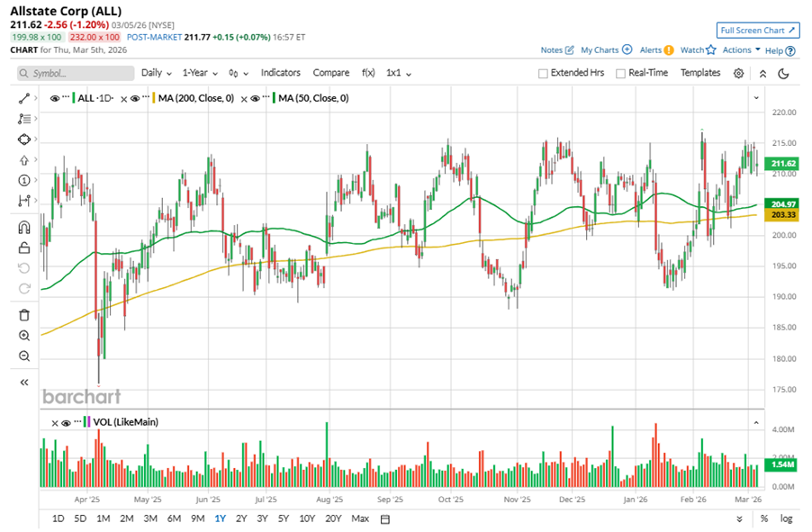The height and width of the screenshot is (532, 812).
Task: Select the 3M time range
Action: 150,518
